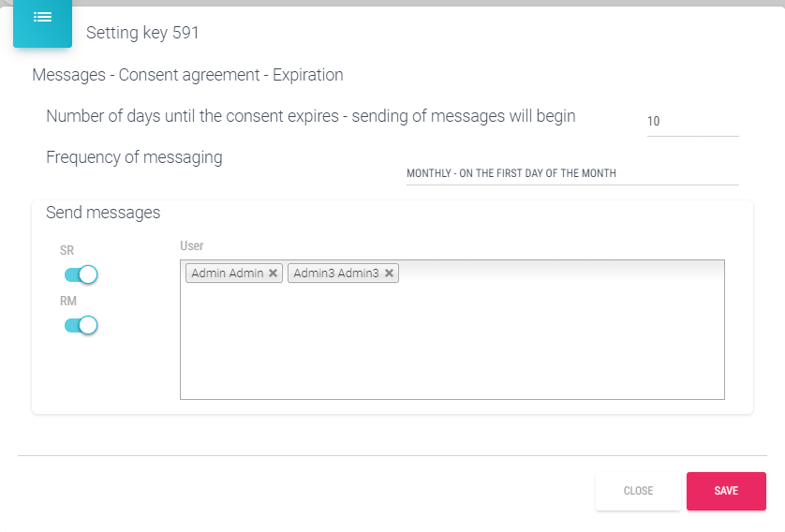Screen dimensions: 785x532
Task: Open the Frequency of messaging dropdown
Action: [x=571, y=174]
